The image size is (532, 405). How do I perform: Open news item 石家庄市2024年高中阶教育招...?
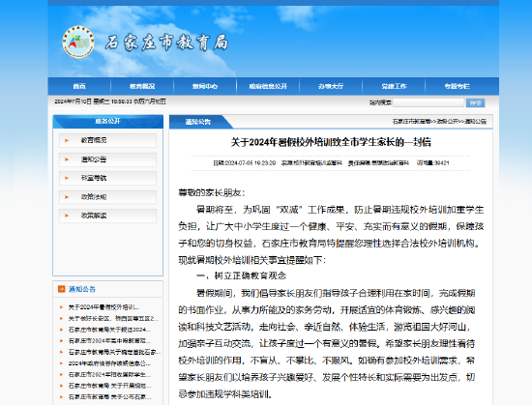tap(109, 341)
